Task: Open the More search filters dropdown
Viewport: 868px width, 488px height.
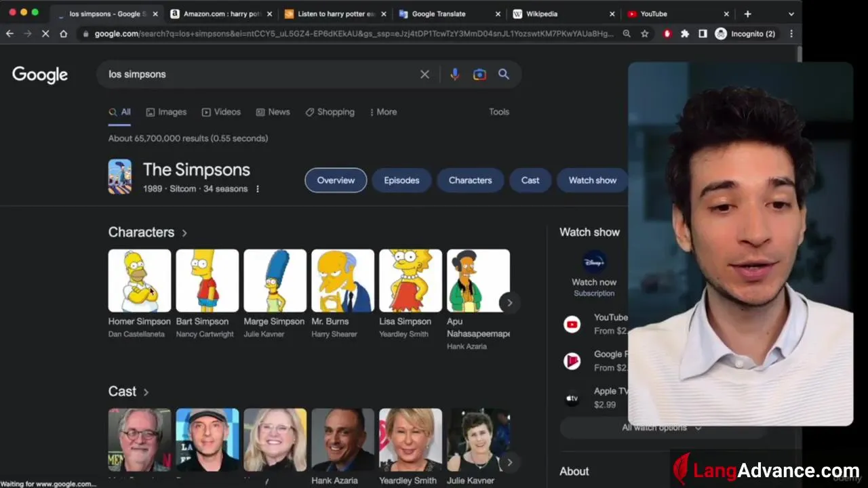Action: pos(383,112)
